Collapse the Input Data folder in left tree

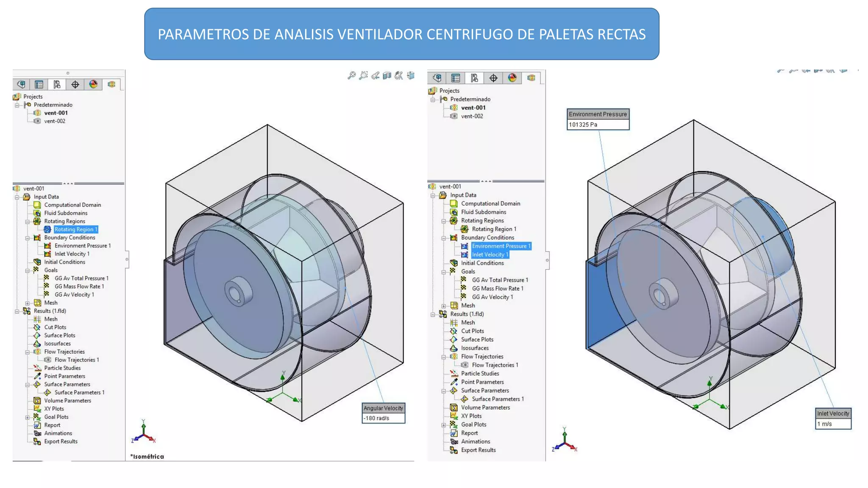point(17,197)
